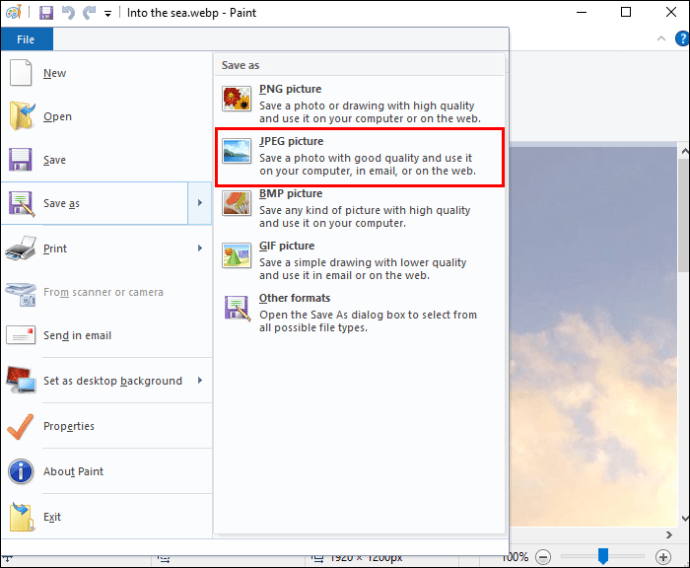Viewport: 690px width, 568px height.
Task: Click the selection size icon in status bar
Action: click(x=164, y=559)
